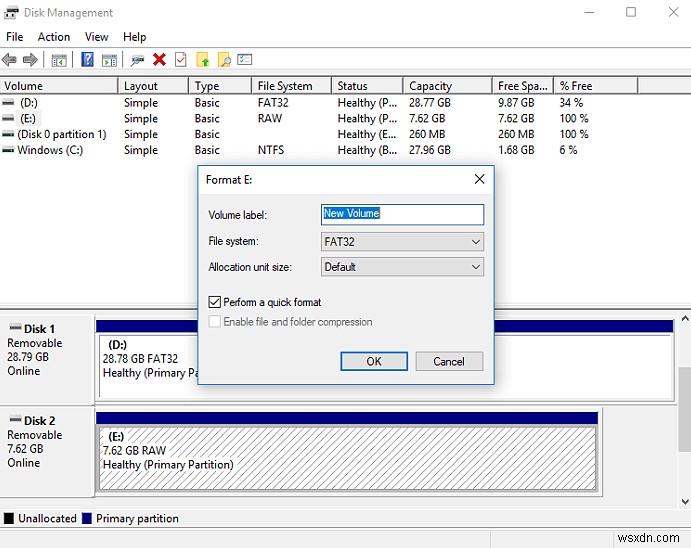Select the (D:) volume row

tap(319, 103)
